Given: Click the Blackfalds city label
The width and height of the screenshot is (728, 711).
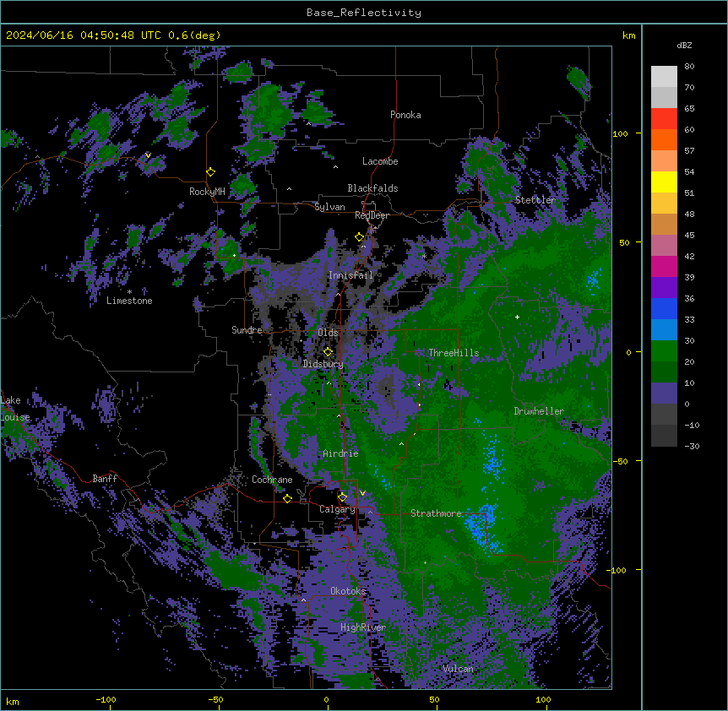Looking at the screenshot, I should pos(372,188).
